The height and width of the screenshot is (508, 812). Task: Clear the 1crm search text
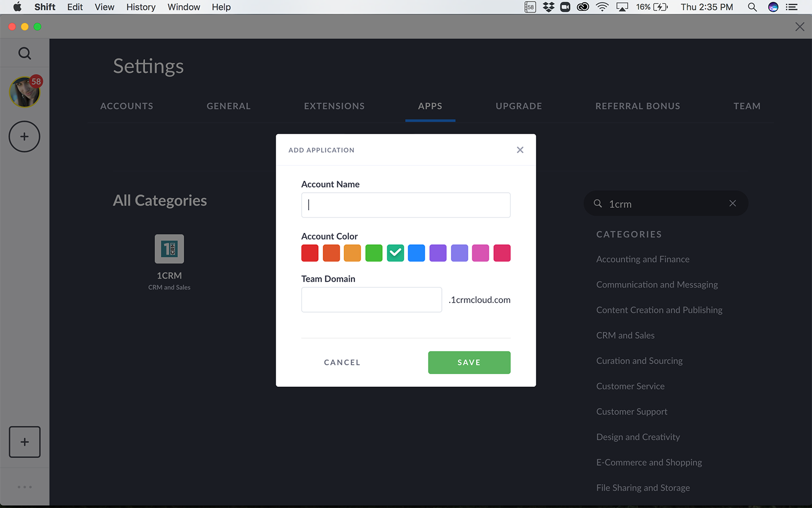[732, 203]
